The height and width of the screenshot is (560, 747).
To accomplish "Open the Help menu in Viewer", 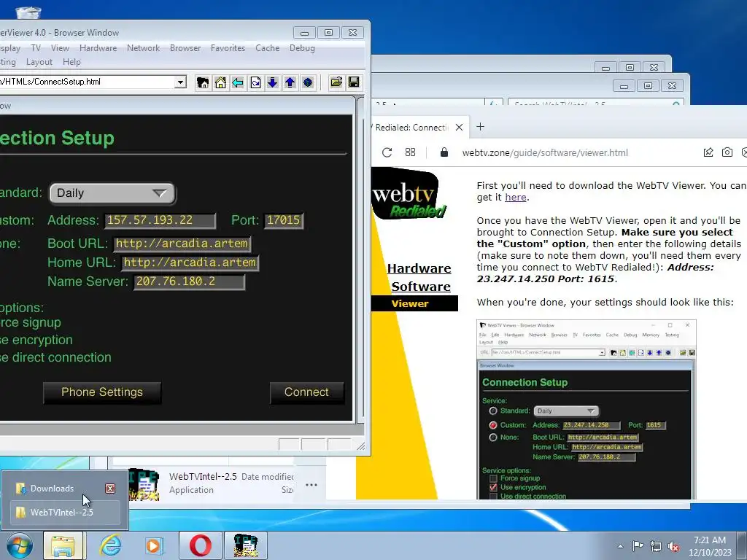I will [x=72, y=62].
